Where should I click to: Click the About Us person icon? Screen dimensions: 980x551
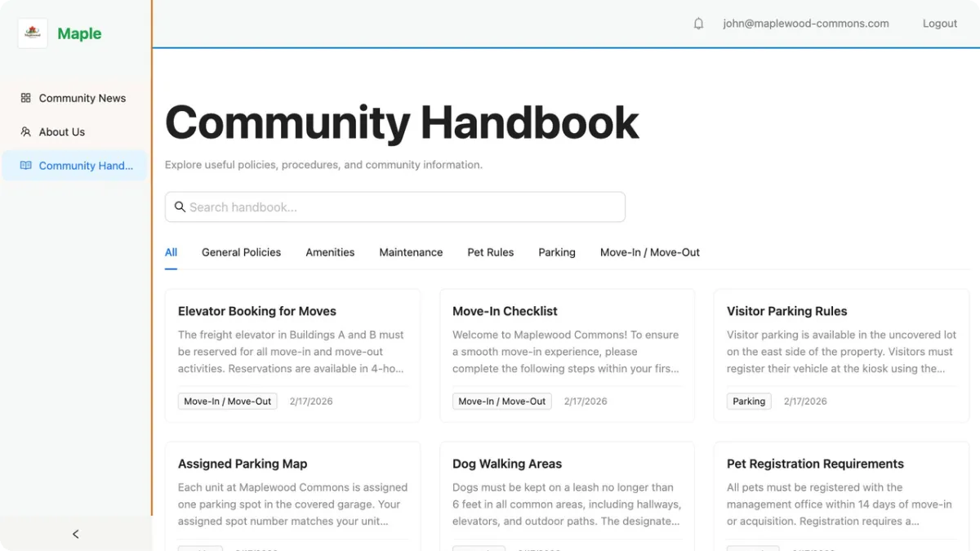pyautogui.click(x=24, y=131)
